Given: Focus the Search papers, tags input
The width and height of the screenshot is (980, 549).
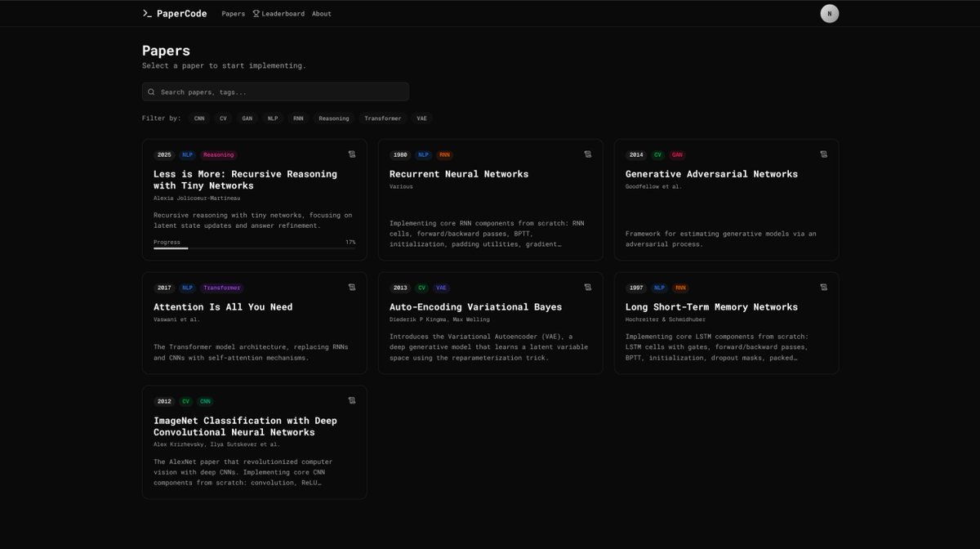Looking at the screenshot, I should pos(275,92).
